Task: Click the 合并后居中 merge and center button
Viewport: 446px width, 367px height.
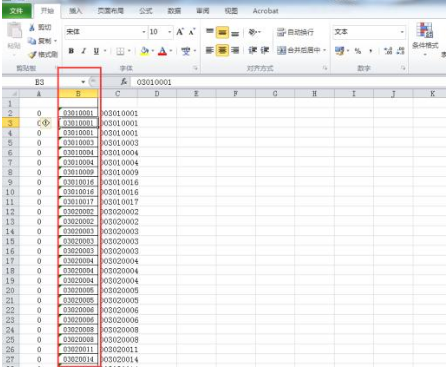Action: click(299, 50)
